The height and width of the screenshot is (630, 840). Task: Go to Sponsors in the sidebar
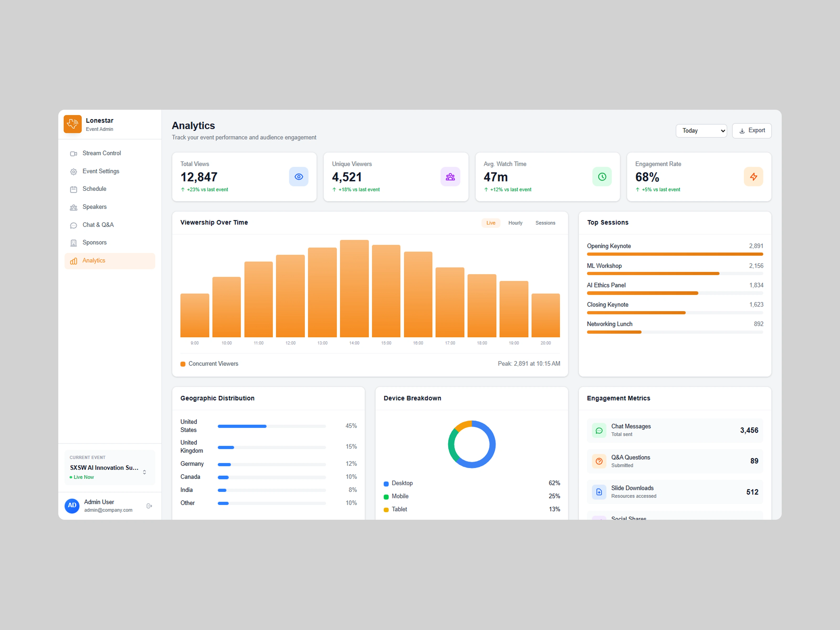[x=94, y=242]
